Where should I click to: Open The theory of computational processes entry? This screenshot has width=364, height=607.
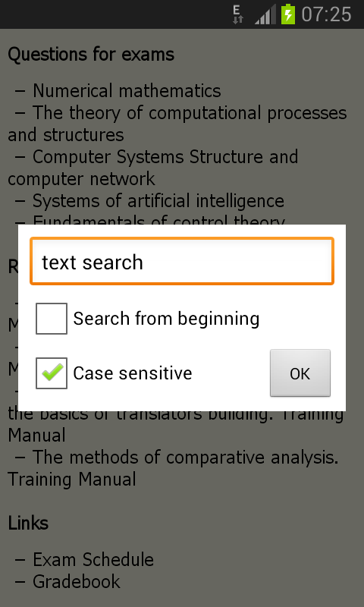(177, 124)
